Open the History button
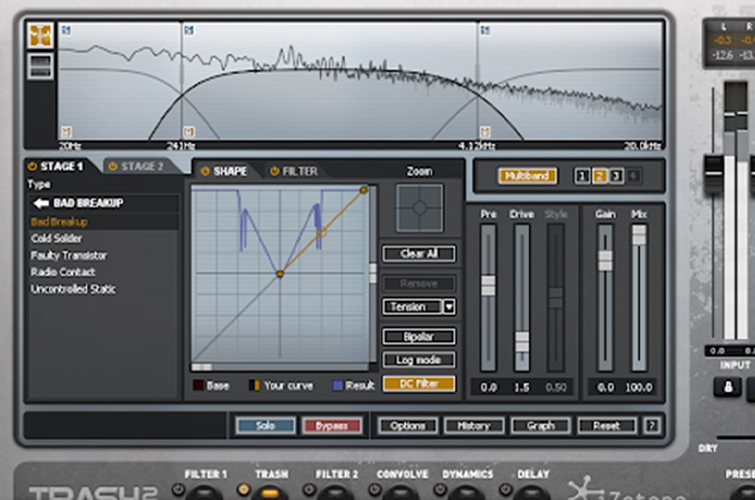Screen dimensions: 755x500 (474, 426)
